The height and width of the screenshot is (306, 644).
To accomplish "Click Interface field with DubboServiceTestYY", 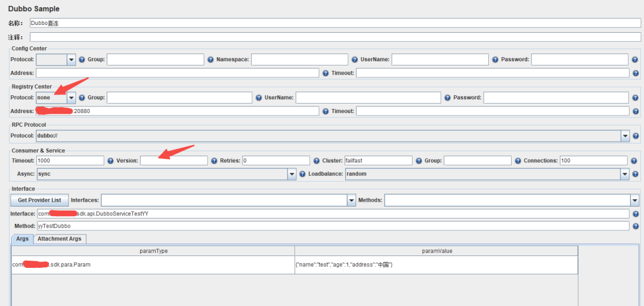I will pos(333,214).
